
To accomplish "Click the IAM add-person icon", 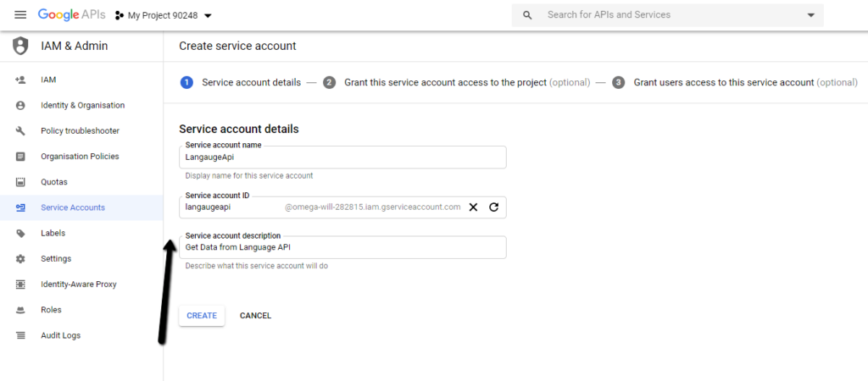I will pos(20,80).
